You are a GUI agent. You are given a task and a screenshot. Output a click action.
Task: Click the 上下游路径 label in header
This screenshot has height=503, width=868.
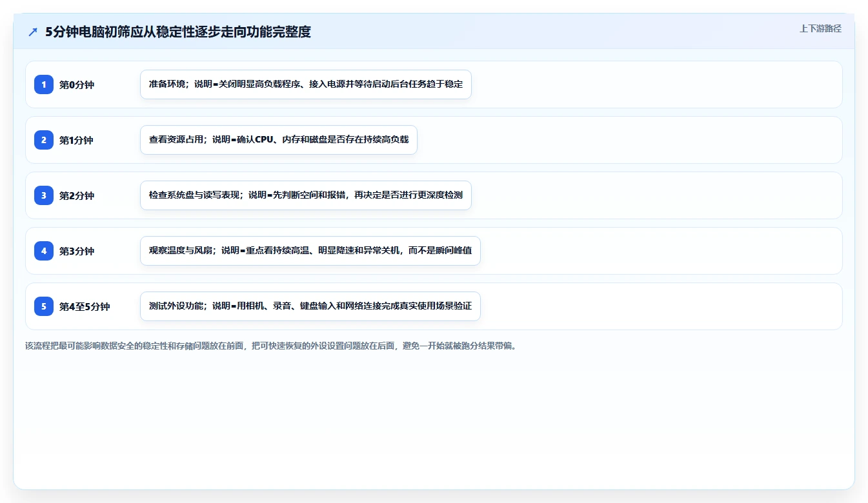pyautogui.click(x=820, y=28)
